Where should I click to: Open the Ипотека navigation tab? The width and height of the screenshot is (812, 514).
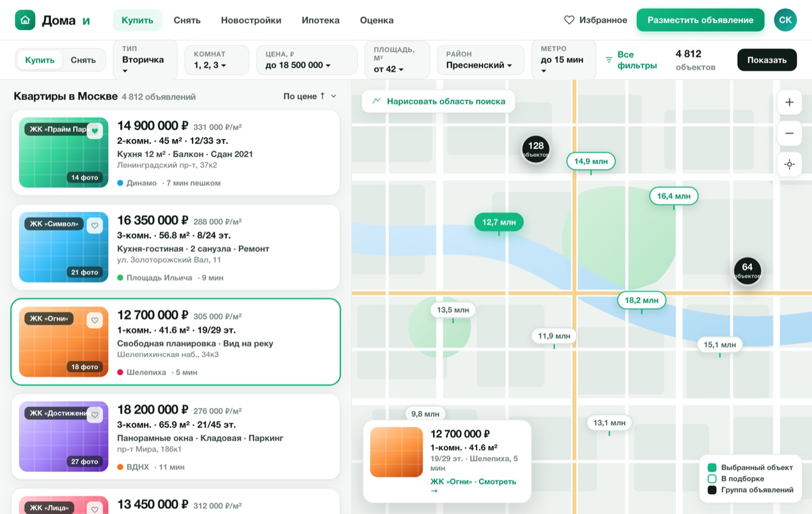click(321, 20)
